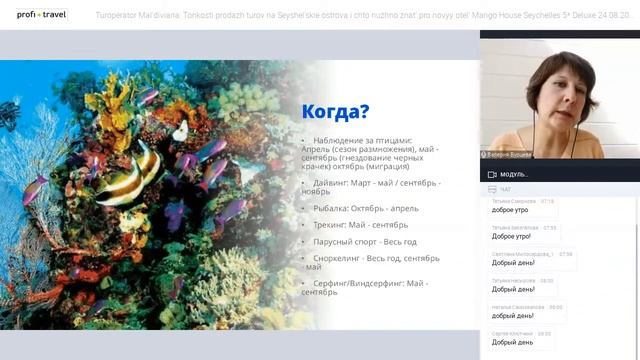This screenshot has width=640, height=360.
Task: Click the chat icon beside ЧАТ
Action: (x=492, y=189)
